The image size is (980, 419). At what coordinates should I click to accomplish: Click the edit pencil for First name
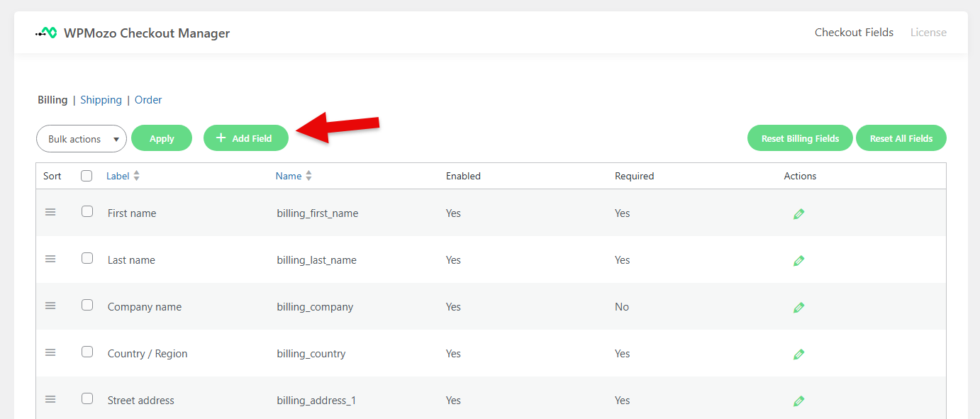click(x=798, y=214)
